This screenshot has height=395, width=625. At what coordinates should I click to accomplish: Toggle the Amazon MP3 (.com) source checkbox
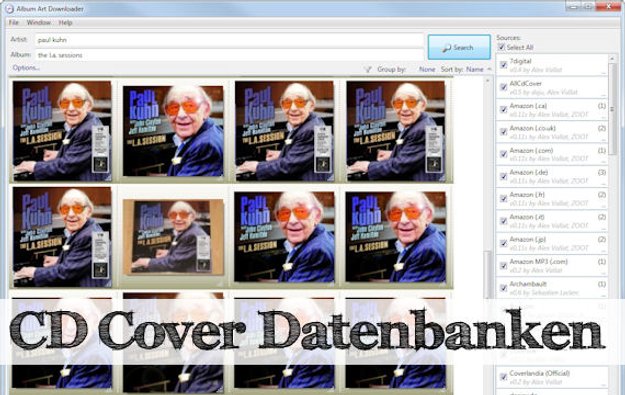click(x=503, y=265)
